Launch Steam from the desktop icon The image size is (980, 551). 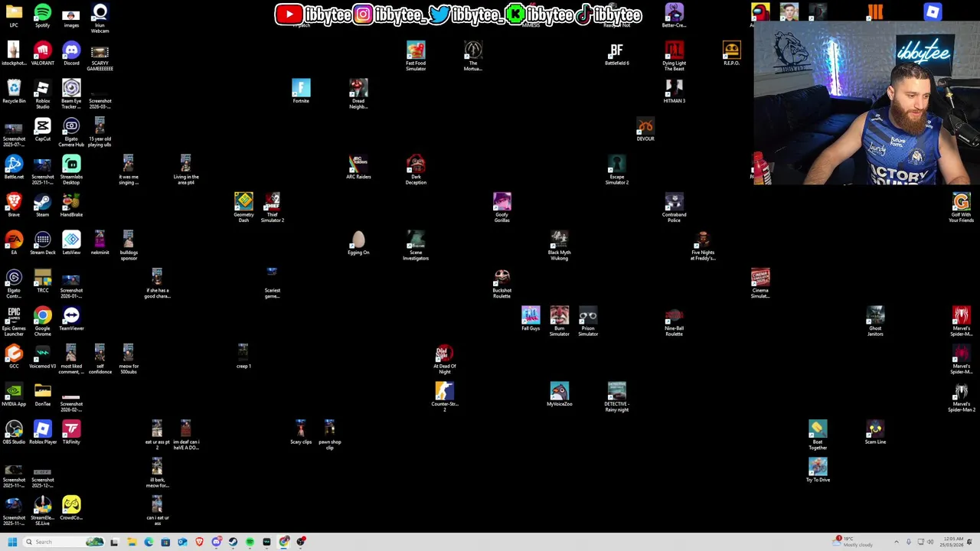pos(42,205)
